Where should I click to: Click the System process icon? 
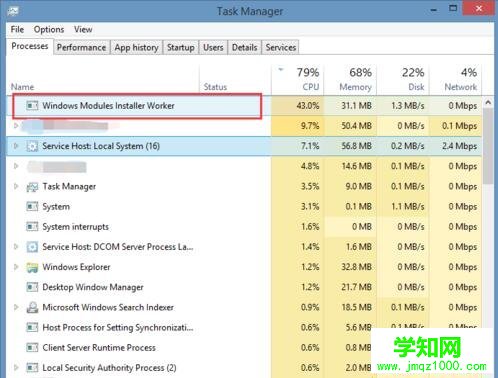(x=32, y=207)
